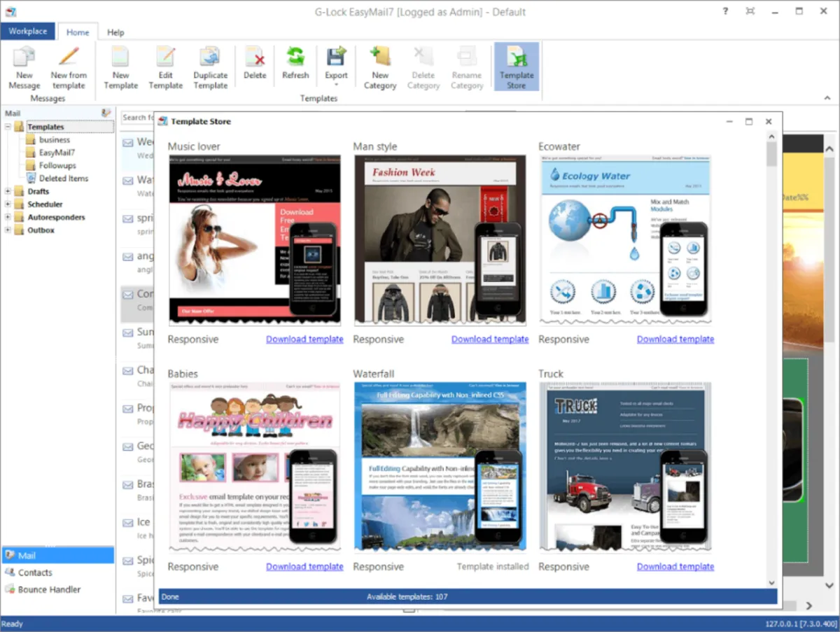This screenshot has width=840, height=632.
Task: Expand the Drafts folder tree node
Action: tap(8, 192)
